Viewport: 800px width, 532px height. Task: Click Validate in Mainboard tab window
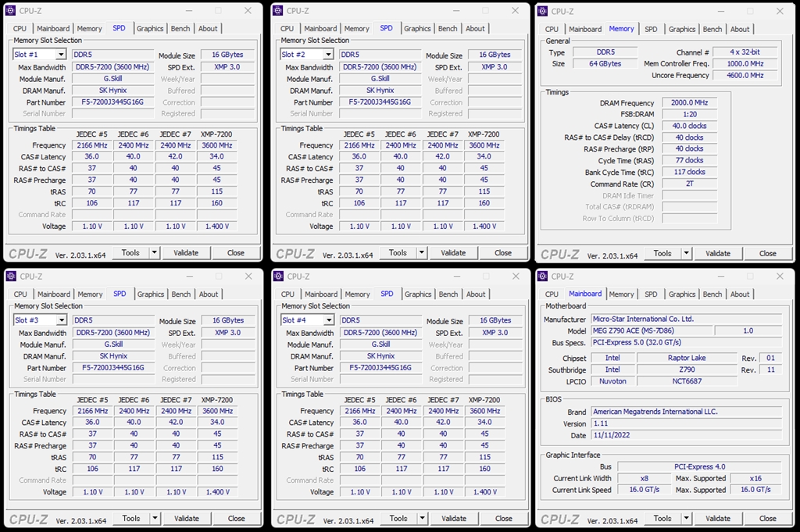coord(718,518)
